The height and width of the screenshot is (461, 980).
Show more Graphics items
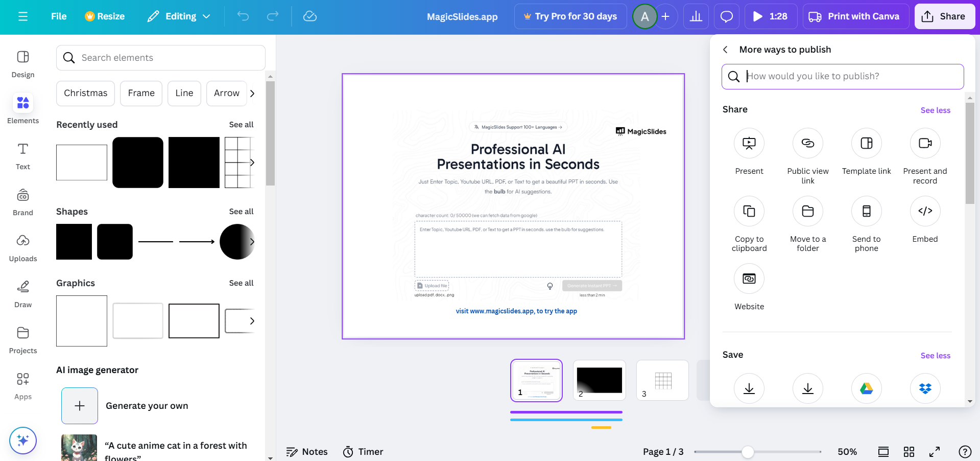coord(252,321)
